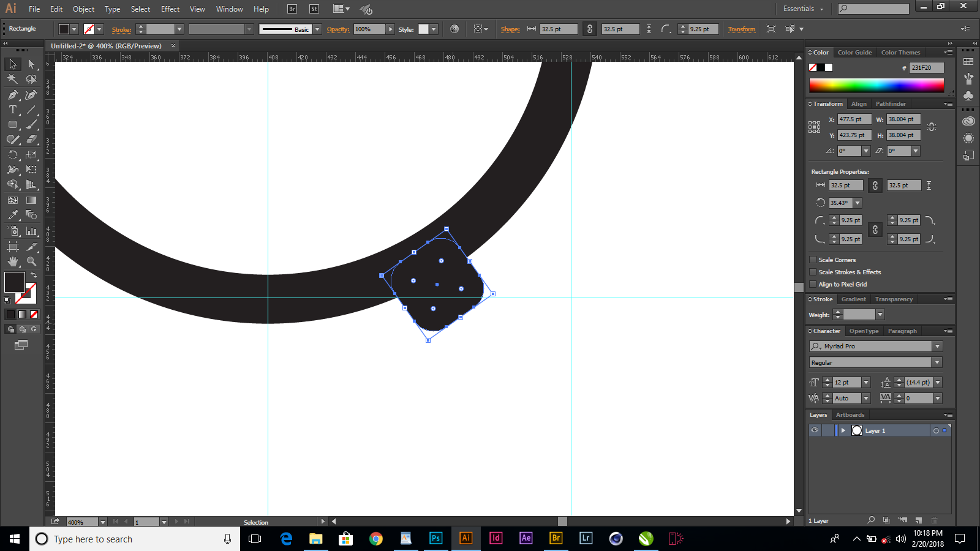Select the Hand tool
This screenshot has height=551, width=980.
click(x=13, y=261)
